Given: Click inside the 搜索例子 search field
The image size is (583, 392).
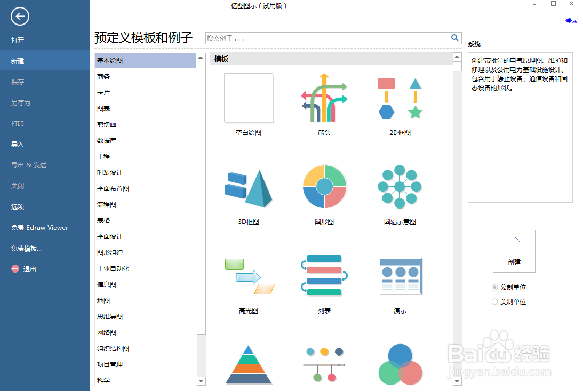Looking at the screenshot, I should (x=320, y=38).
